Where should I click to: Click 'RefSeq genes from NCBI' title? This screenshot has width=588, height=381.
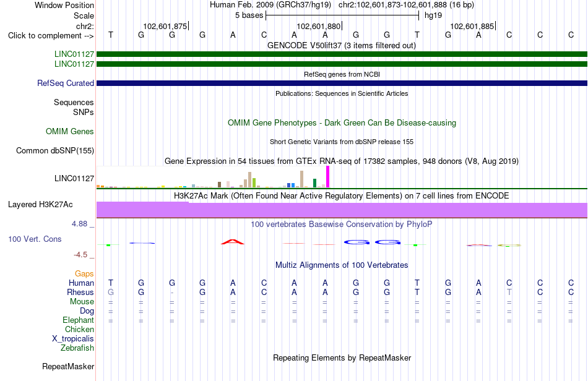[342, 75]
